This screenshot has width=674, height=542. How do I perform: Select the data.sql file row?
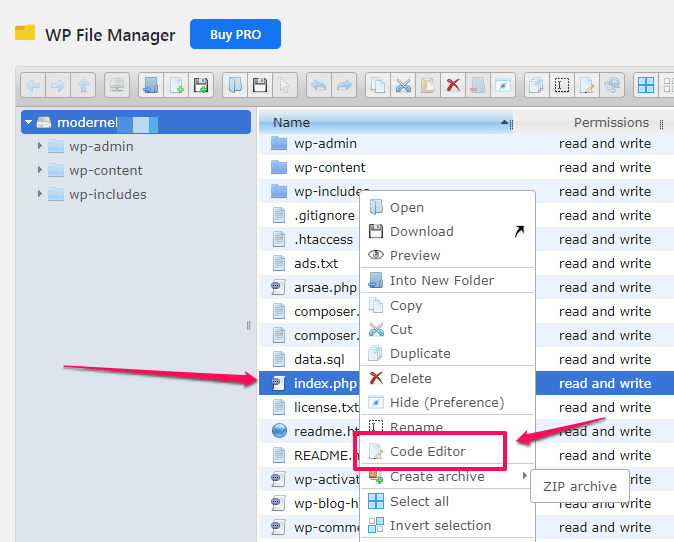(466, 359)
